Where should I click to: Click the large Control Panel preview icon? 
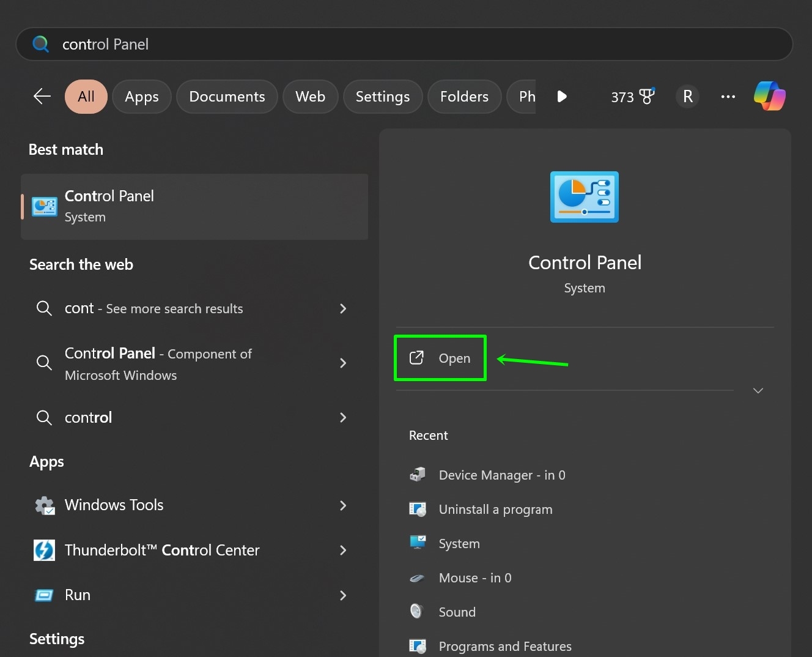click(584, 197)
